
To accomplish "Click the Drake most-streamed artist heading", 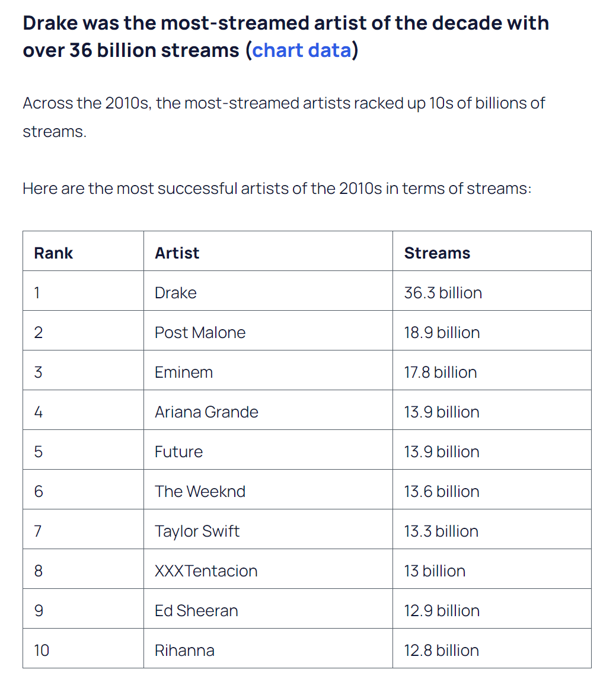I will 286,37.
